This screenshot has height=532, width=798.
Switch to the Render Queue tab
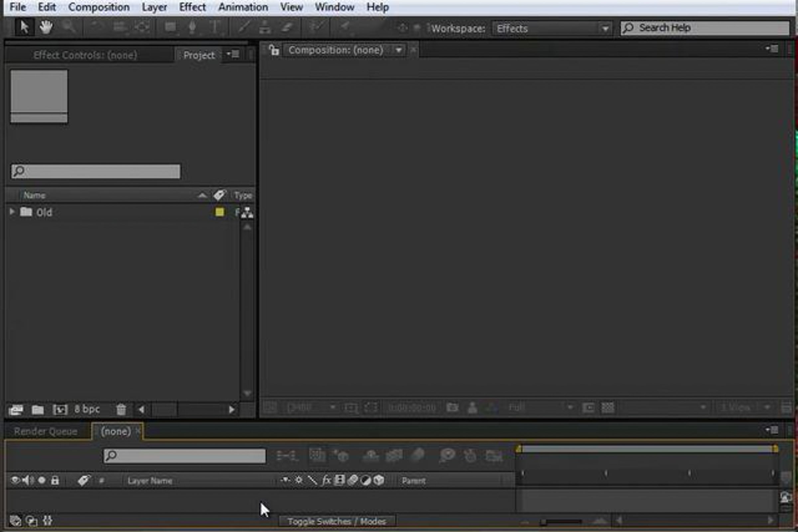tap(46, 431)
